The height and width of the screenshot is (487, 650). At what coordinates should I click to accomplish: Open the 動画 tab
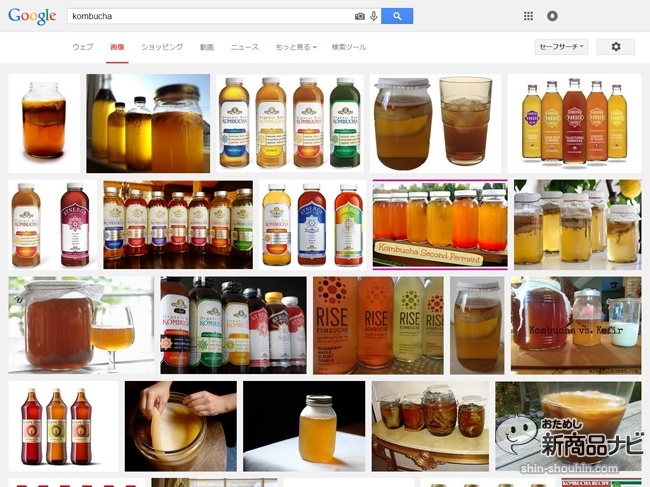click(207, 47)
